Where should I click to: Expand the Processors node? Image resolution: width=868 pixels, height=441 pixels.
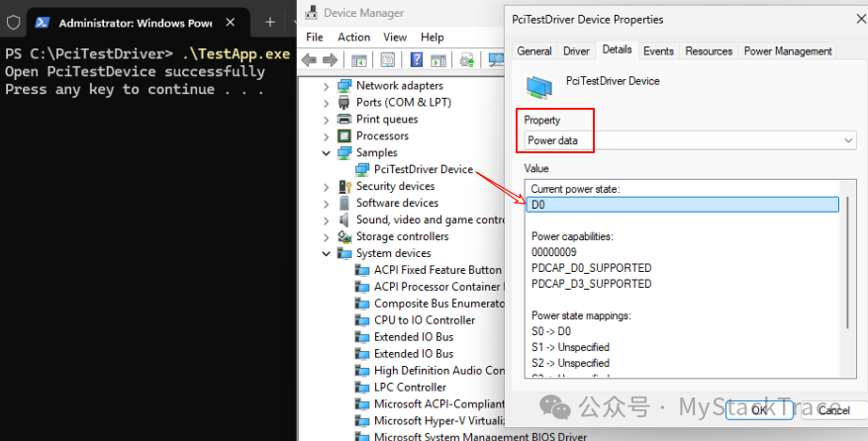pos(326,136)
